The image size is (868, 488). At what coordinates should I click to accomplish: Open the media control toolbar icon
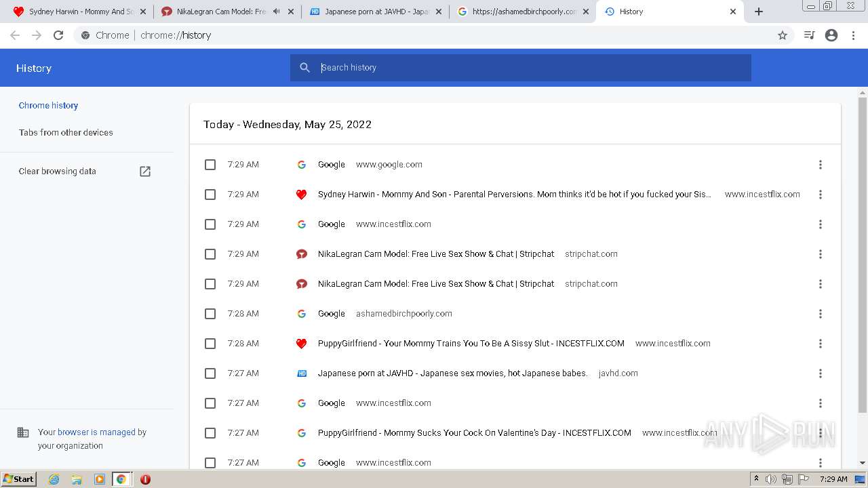[809, 35]
